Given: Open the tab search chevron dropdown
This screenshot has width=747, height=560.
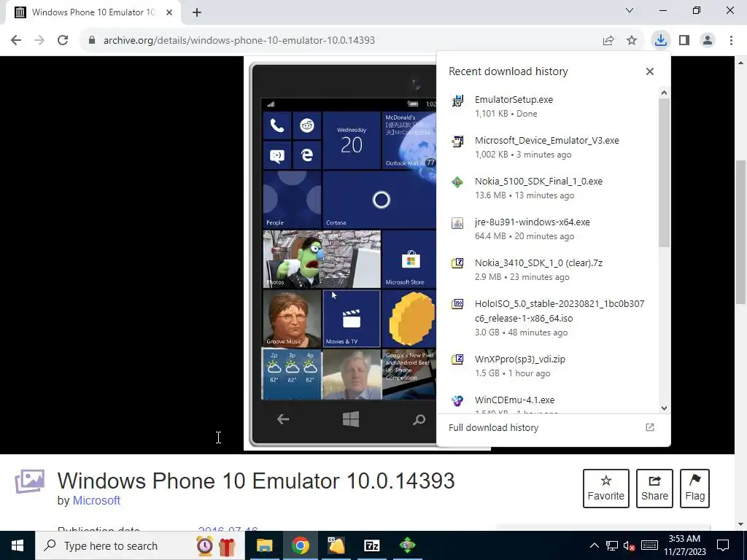Looking at the screenshot, I should click(x=630, y=10).
